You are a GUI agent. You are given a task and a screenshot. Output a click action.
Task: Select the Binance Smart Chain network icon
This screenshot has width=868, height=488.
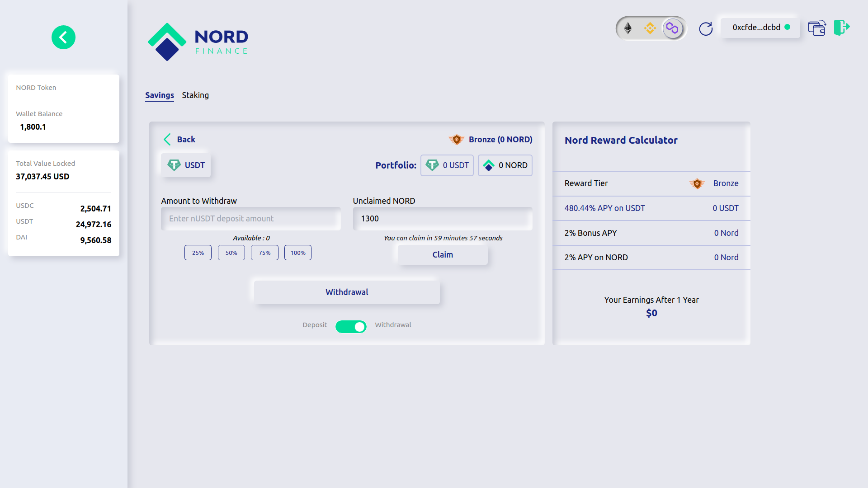(x=650, y=28)
